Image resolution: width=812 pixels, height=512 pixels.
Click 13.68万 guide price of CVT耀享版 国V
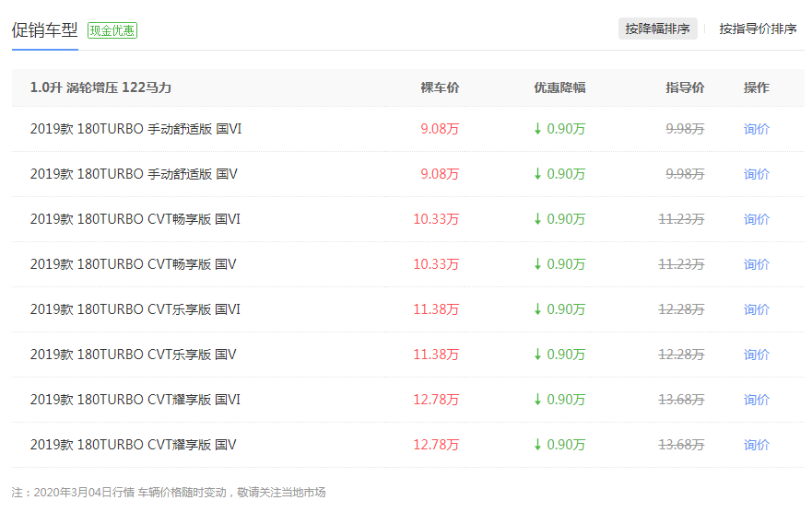click(x=681, y=445)
